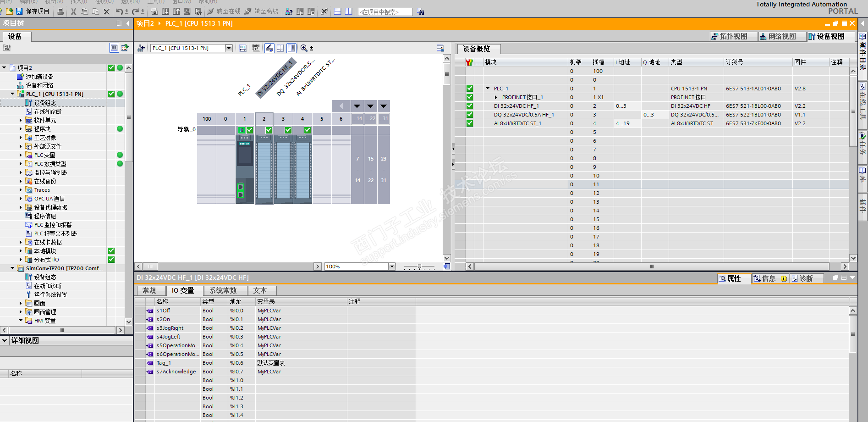Expand PROFINET接口_1 row in device overview

[x=496, y=97]
